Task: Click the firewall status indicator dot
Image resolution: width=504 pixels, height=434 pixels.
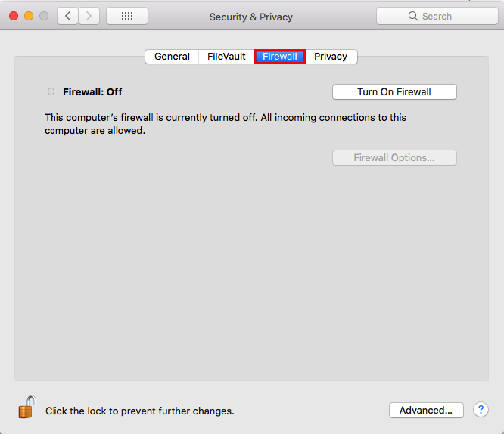Action: click(x=51, y=91)
